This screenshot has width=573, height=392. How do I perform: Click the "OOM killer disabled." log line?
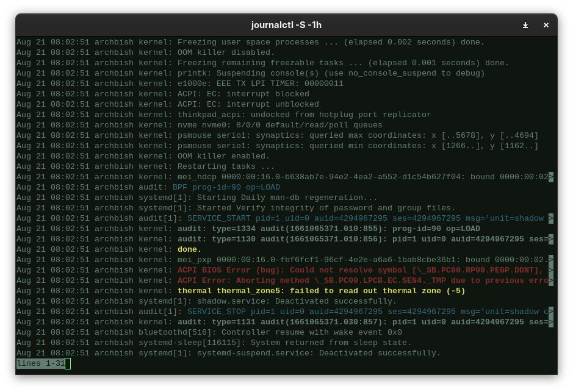[226, 52]
